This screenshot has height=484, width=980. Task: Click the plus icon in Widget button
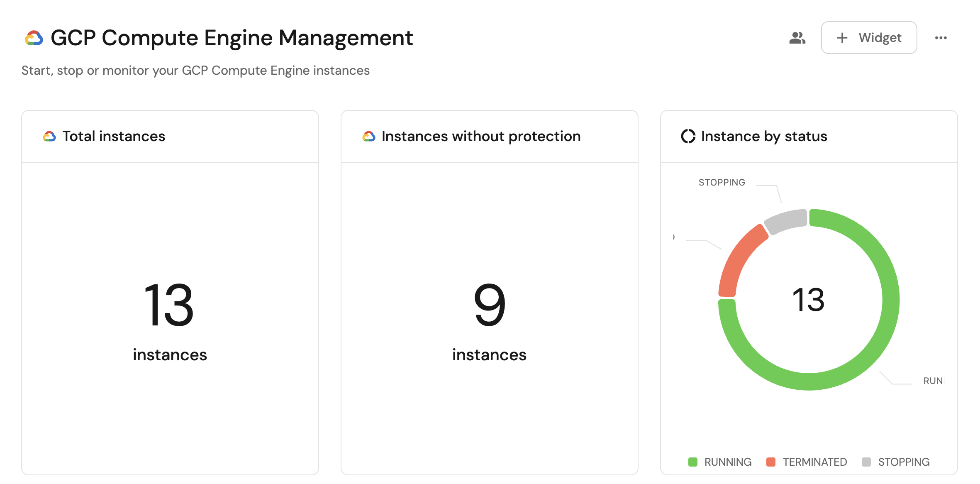(x=842, y=38)
